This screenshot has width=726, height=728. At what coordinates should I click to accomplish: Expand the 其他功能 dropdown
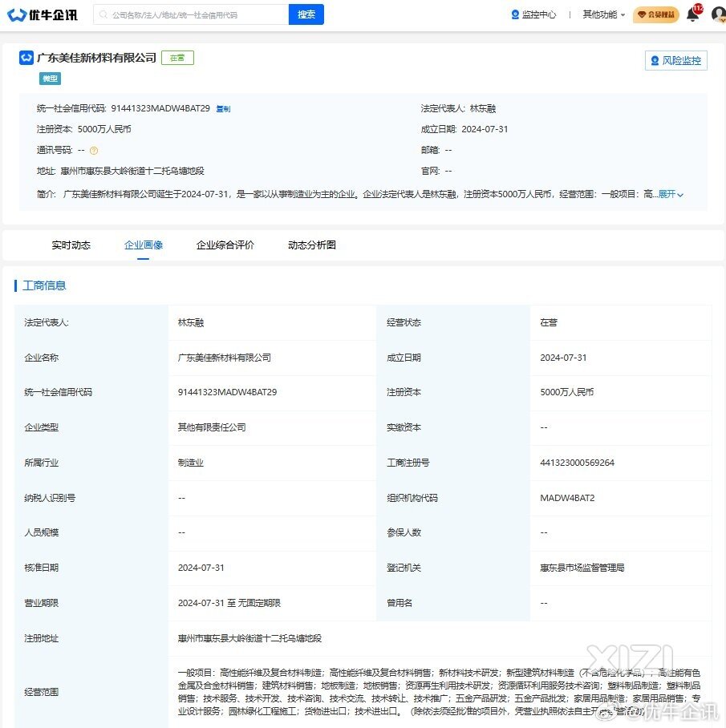tap(604, 15)
